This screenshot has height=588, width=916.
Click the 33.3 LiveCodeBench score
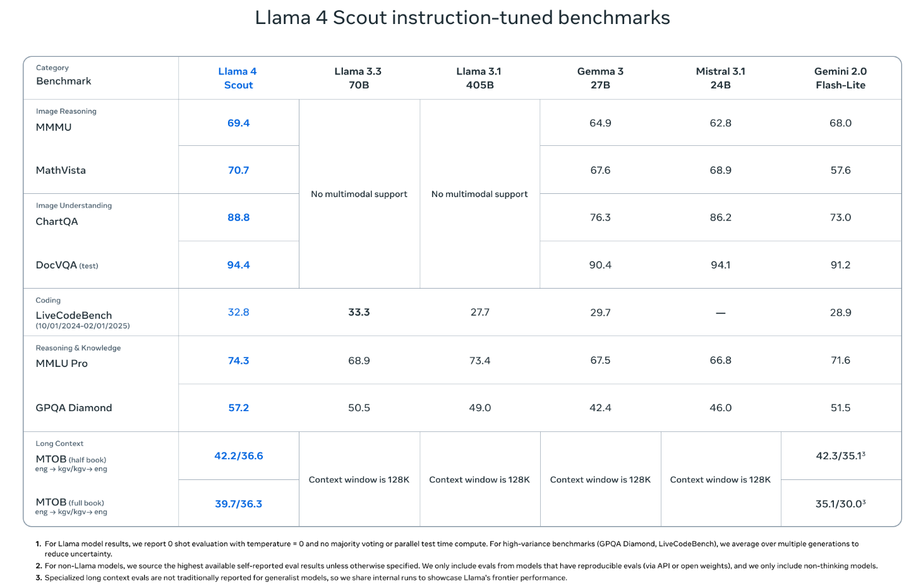click(x=359, y=312)
